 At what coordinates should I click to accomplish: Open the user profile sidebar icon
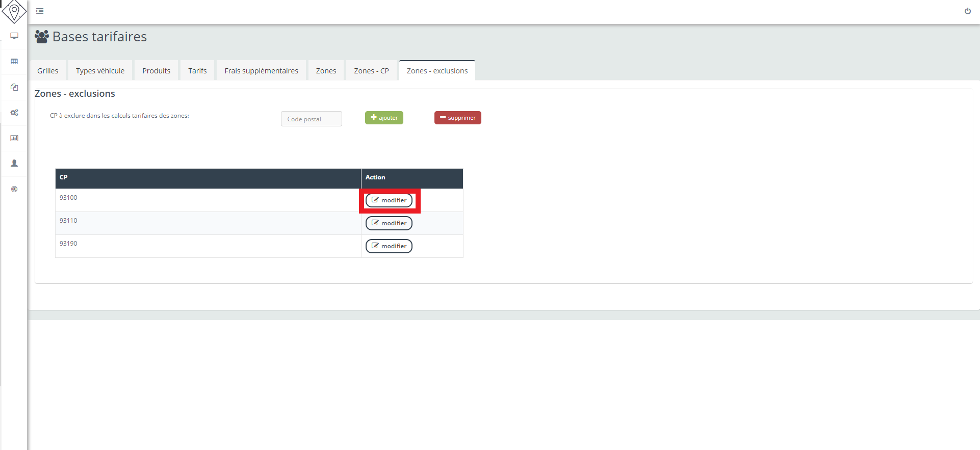click(x=14, y=164)
